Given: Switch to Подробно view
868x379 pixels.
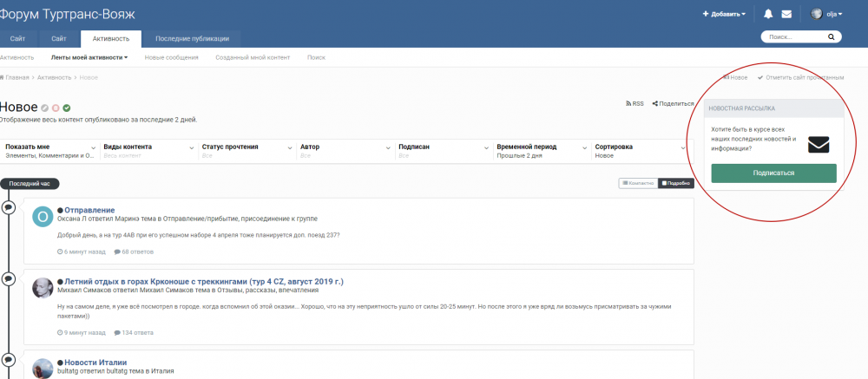Looking at the screenshot, I should [676, 183].
